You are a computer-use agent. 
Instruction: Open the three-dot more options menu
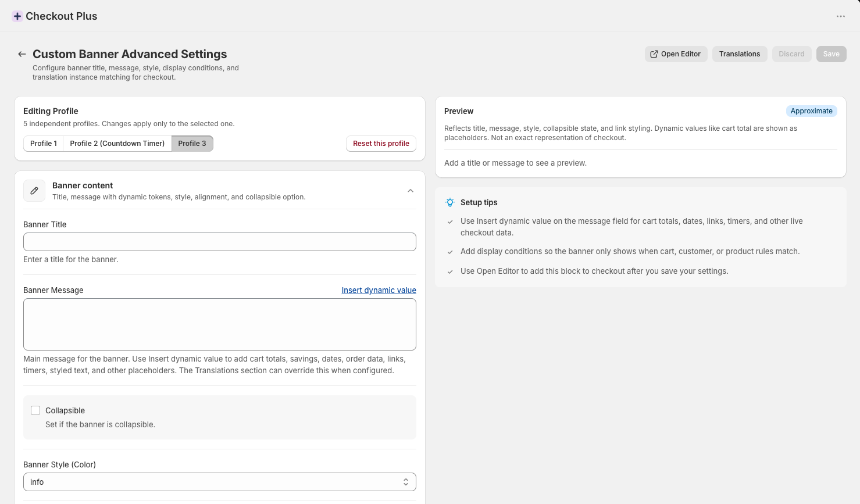841,16
